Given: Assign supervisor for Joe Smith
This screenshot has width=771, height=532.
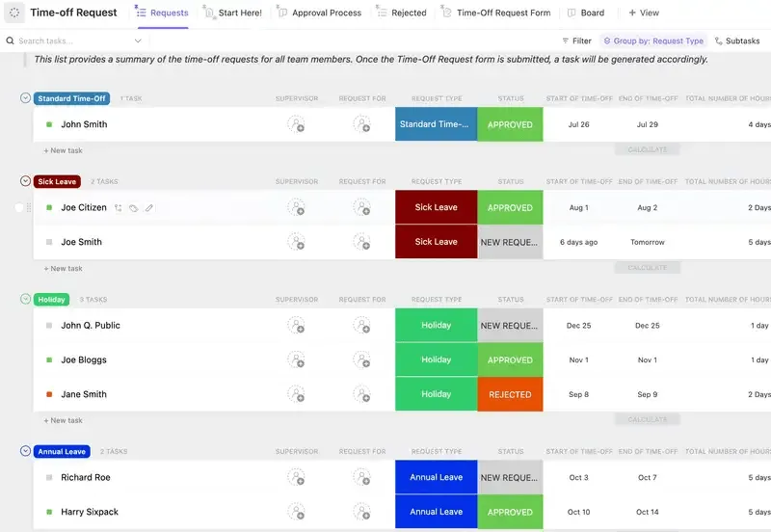Looking at the screenshot, I should (296, 242).
